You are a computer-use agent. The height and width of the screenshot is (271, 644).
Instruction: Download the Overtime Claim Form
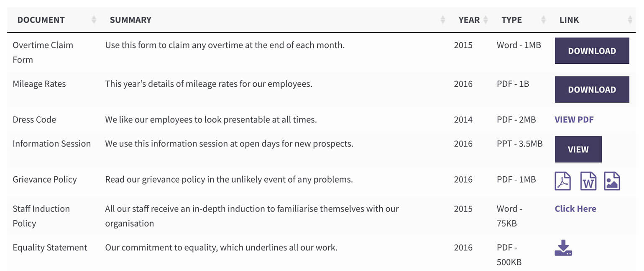[592, 51]
